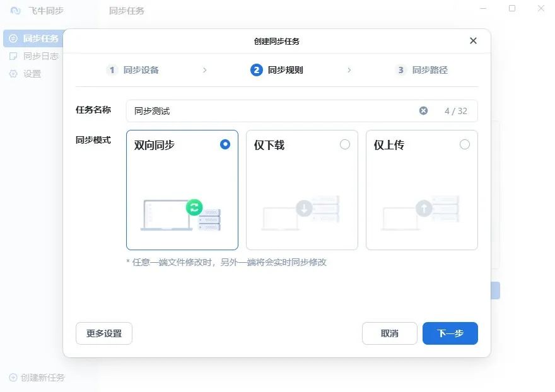Image resolution: width=555 pixels, height=392 pixels.
Task: Click the 任务名称 input field
Action: pos(302,111)
